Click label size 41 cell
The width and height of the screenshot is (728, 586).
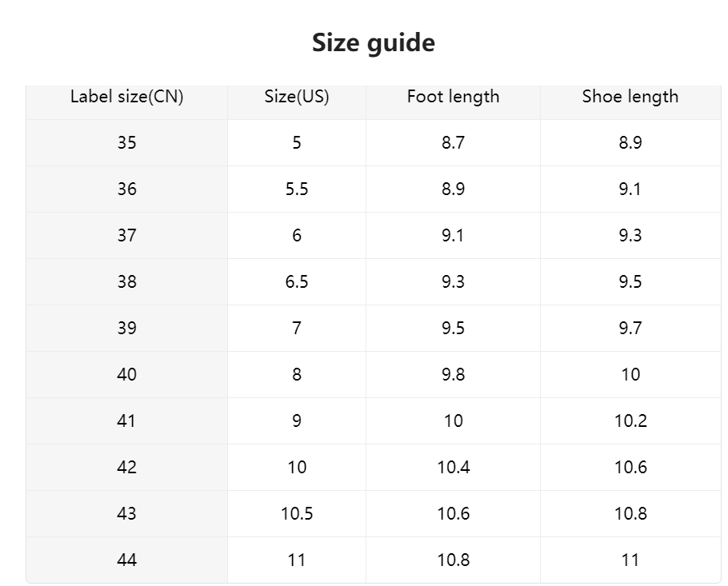point(126,421)
